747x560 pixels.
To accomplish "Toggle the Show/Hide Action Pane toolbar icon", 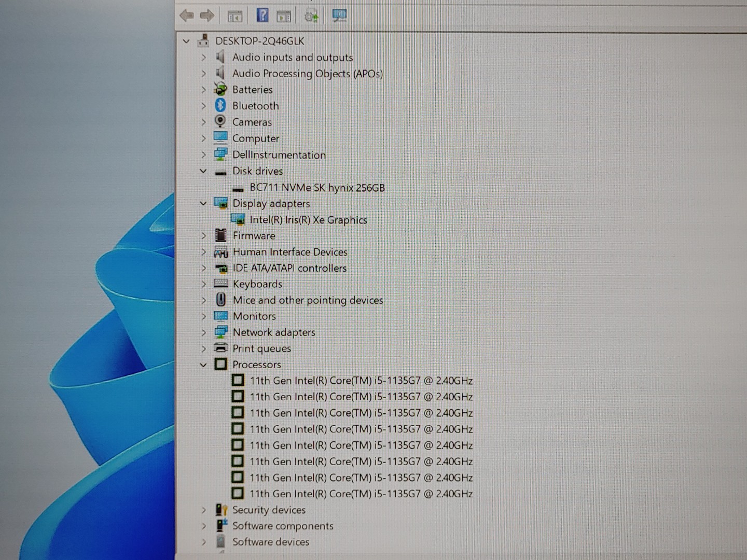I will point(284,16).
